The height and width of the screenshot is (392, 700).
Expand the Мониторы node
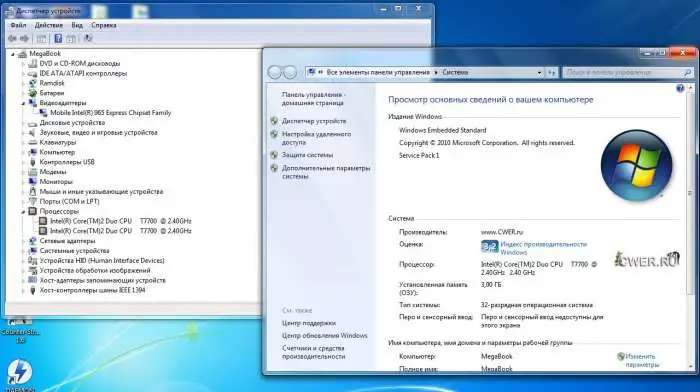(23, 182)
